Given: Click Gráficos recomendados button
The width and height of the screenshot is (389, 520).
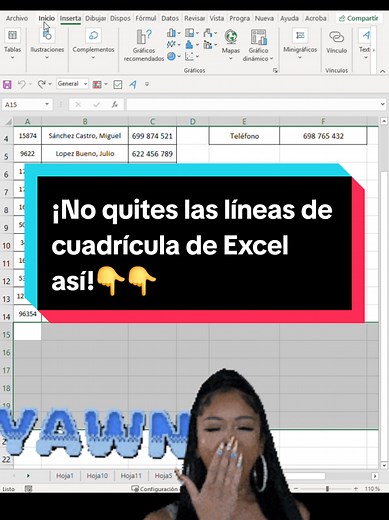Looking at the screenshot, I should (144, 46).
